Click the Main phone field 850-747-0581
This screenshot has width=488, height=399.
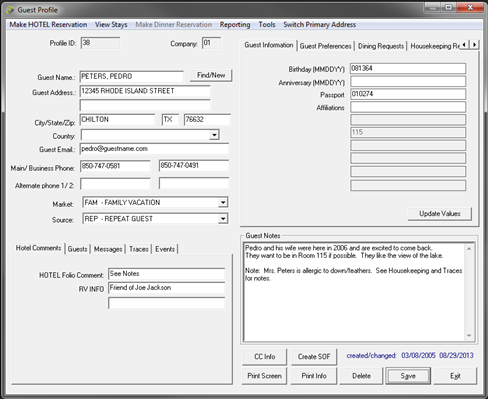point(115,166)
